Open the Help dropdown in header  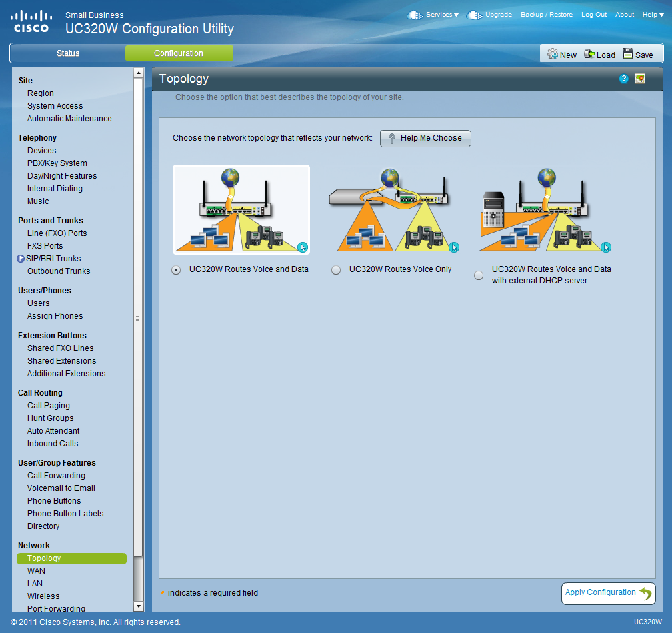pyautogui.click(x=652, y=15)
